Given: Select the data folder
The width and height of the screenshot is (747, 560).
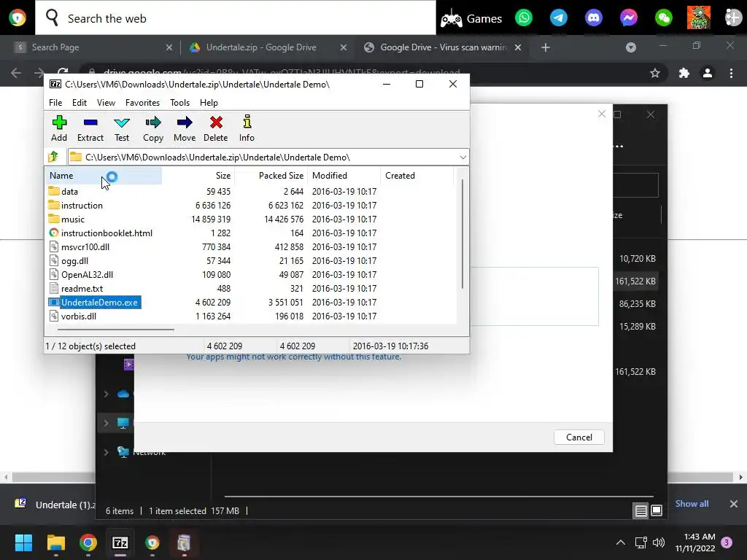Looking at the screenshot, I should [69, 192].
